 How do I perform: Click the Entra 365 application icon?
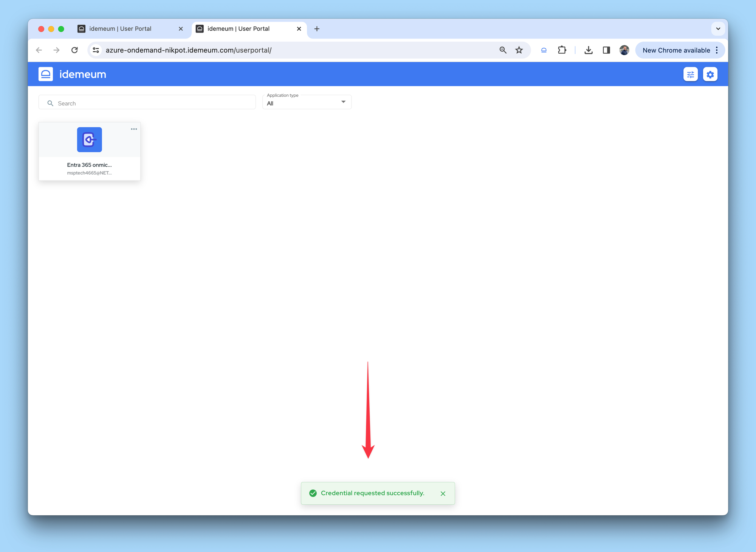coord(90,139)
